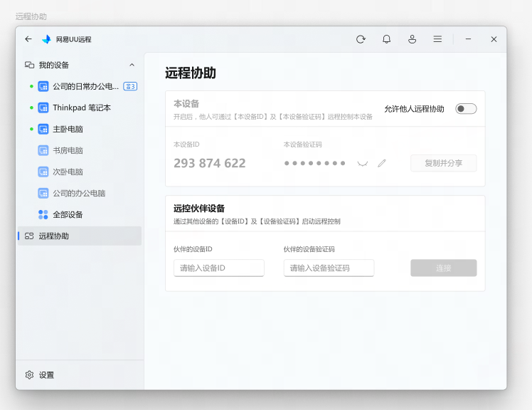Open the notification bell icon

[x=386, y=39]
